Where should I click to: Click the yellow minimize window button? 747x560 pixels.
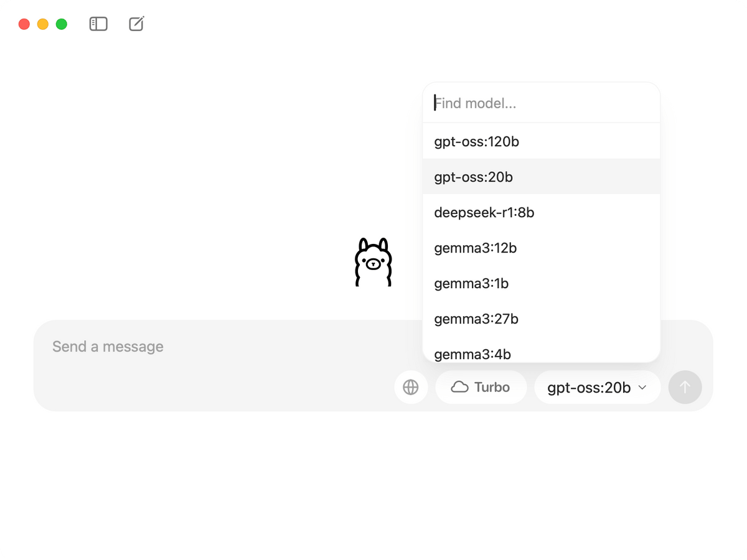point(43,24)
